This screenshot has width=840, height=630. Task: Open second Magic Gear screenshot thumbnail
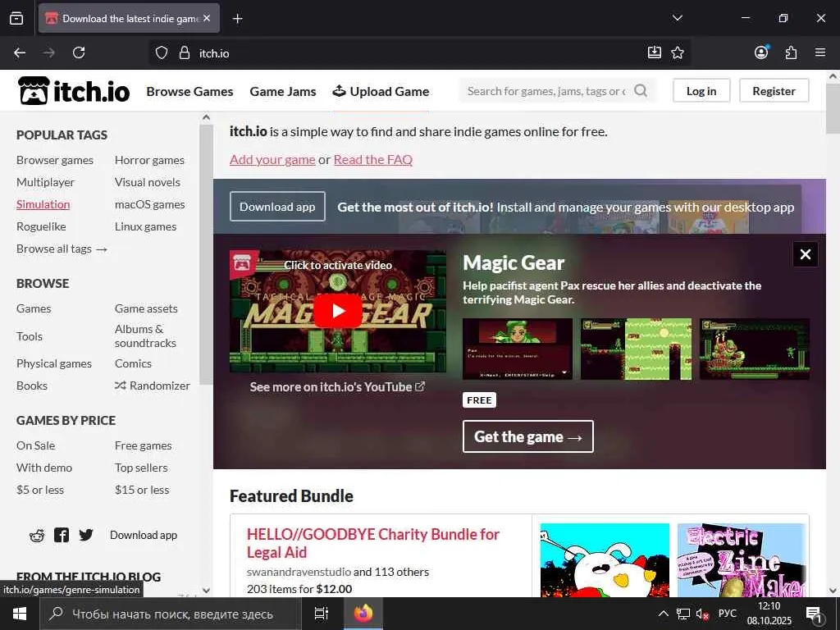point(636,349)
